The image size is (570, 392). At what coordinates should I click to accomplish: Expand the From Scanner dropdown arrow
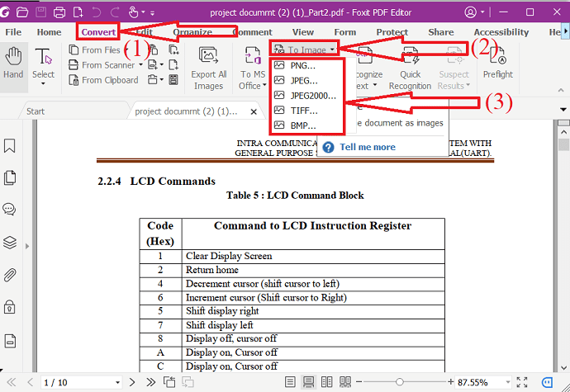tap(140, 65)
